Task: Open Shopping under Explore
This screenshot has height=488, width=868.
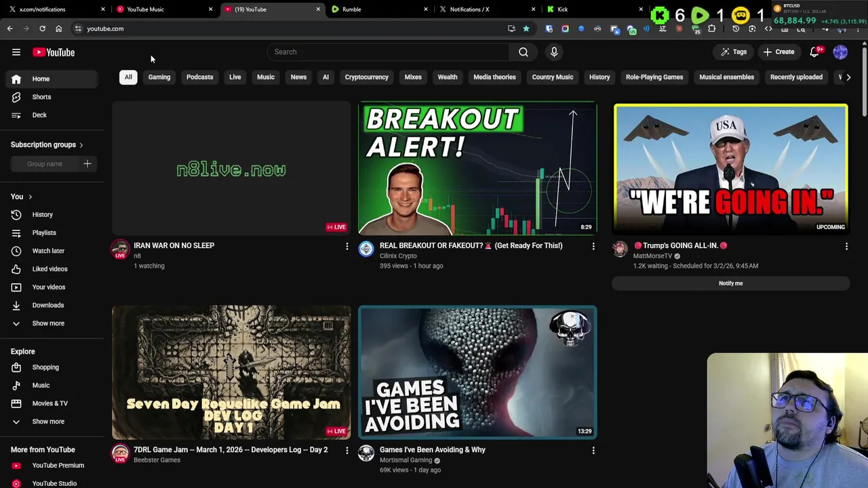Action: coord(52,367)
